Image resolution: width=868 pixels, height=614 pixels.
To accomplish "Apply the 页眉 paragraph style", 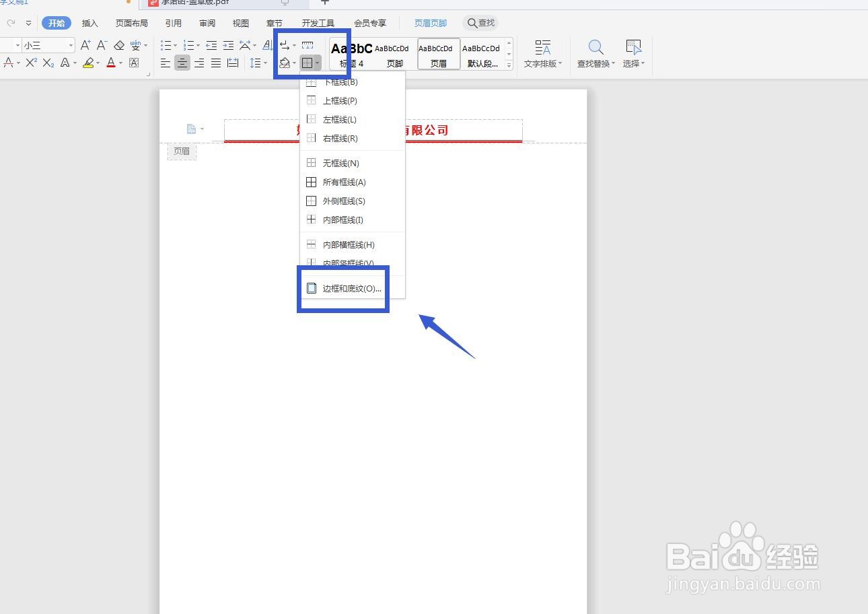I will [438, 54].
